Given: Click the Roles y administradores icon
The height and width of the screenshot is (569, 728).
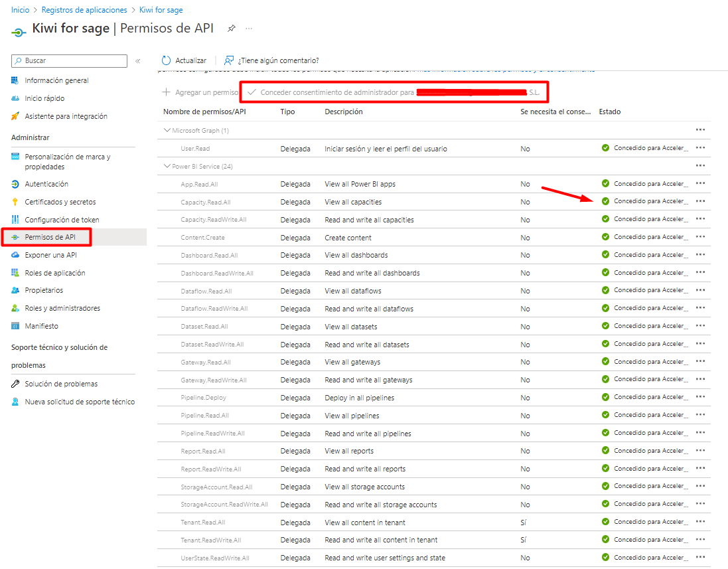Looking at the screenshot, I should 15,308.
